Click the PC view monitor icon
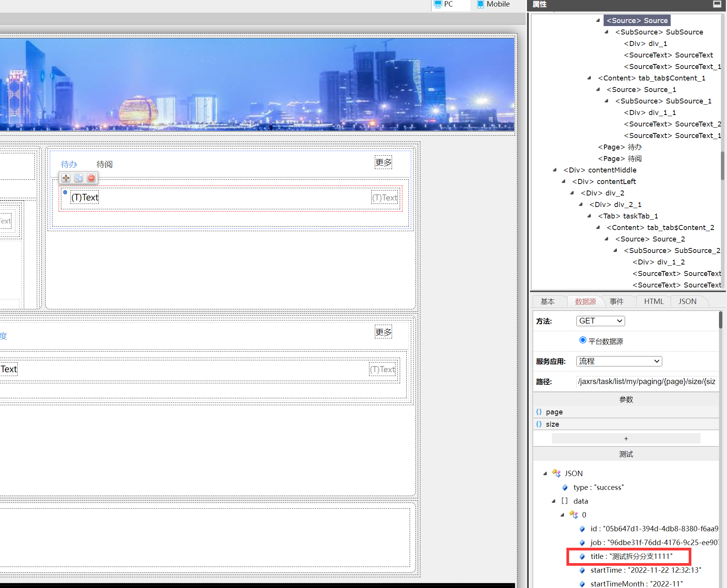Image resolution: width=727 pixels, height=588 pixels. point(438,4)
